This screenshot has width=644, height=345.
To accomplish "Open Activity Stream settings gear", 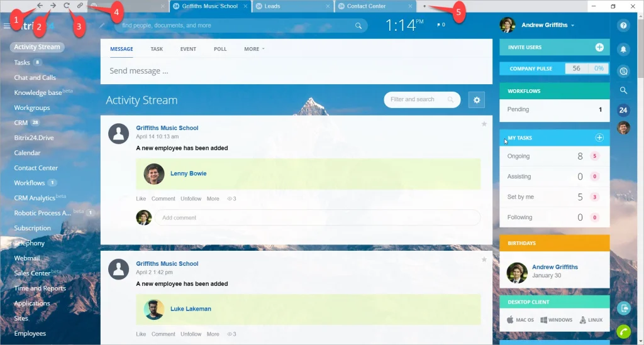I will 477,100.
